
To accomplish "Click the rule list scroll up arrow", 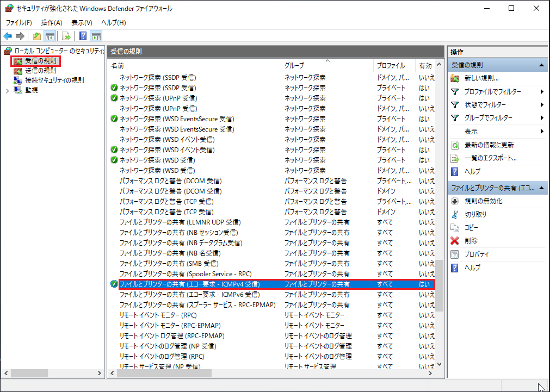I will coord(439,65).
